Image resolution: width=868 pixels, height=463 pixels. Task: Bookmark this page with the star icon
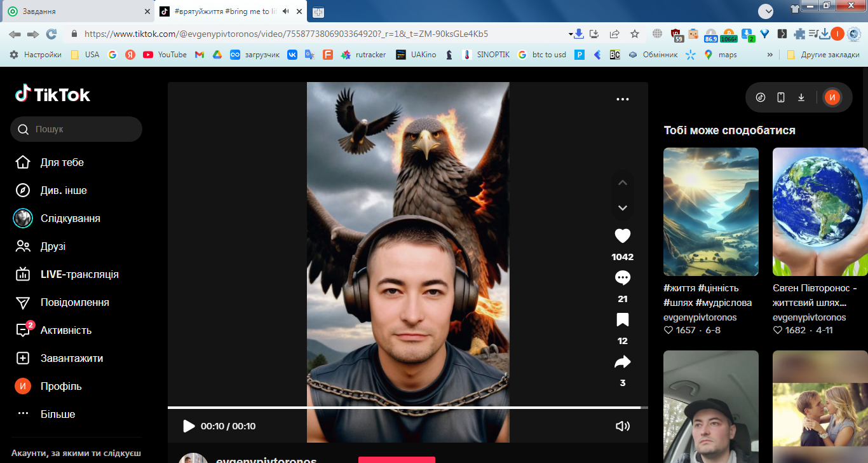(634, 34)
